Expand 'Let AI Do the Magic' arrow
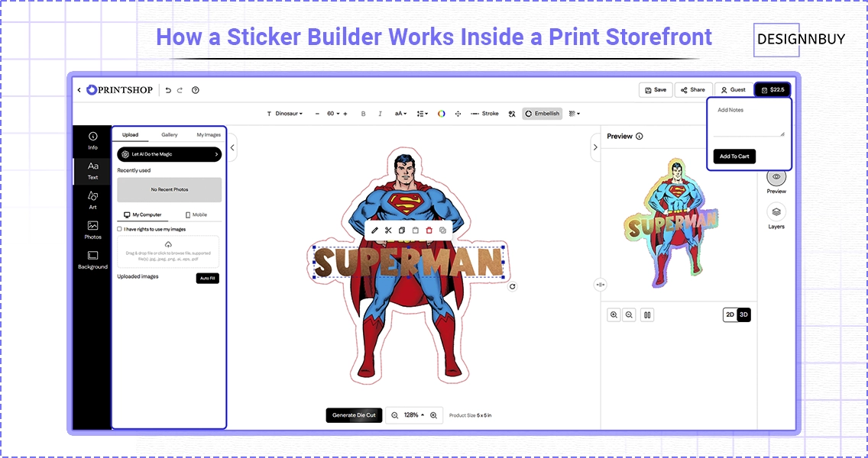Screen dimensions: 868x458 (x=216, y=154)
